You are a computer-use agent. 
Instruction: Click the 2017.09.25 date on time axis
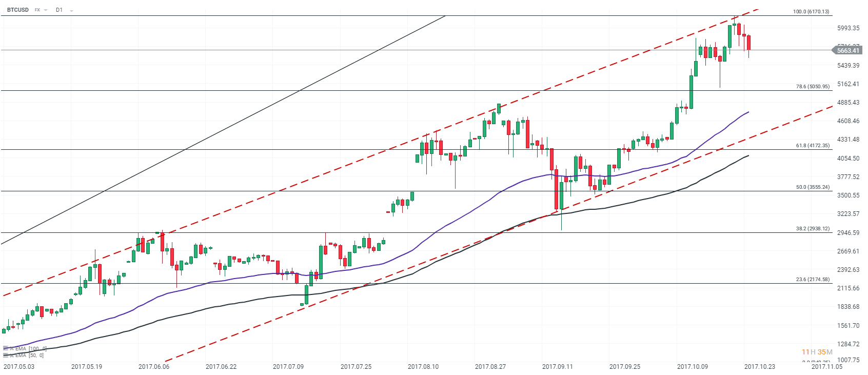625,367
